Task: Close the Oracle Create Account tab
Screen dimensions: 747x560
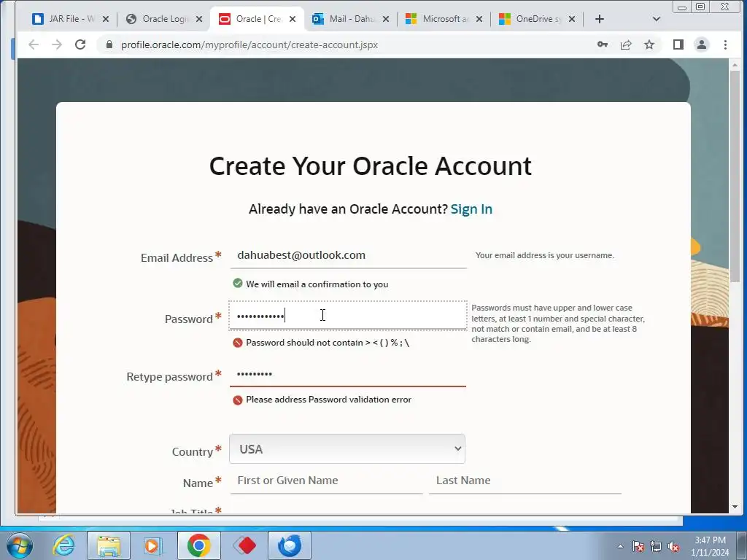Action: (x=293, y=19)
